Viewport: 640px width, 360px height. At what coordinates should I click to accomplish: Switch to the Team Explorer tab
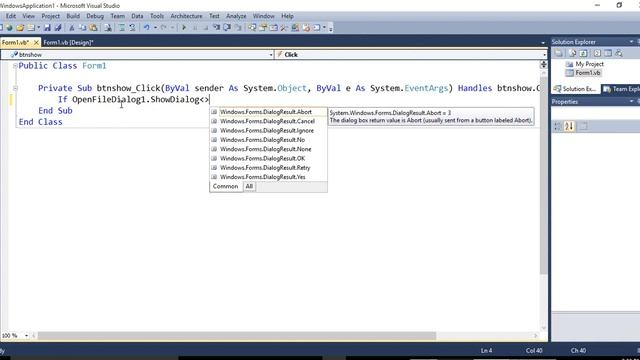(621, 89)
